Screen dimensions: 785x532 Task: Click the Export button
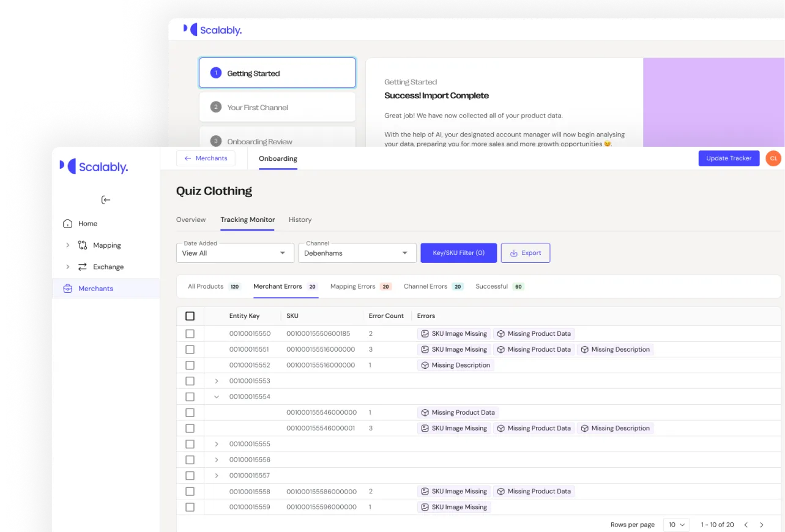point(525,253)
